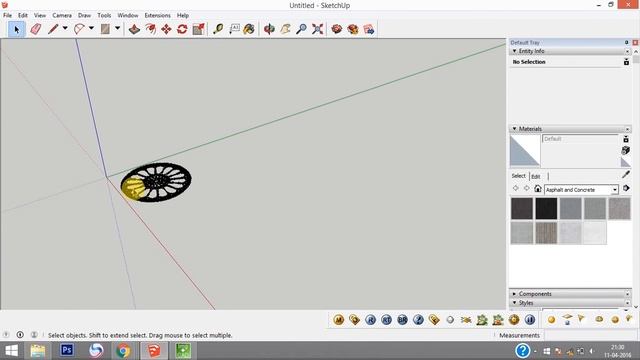The width and height of the screenshot is (640, 360).
Task: Collapse the Entity Info panel
Action: [514, 51]
